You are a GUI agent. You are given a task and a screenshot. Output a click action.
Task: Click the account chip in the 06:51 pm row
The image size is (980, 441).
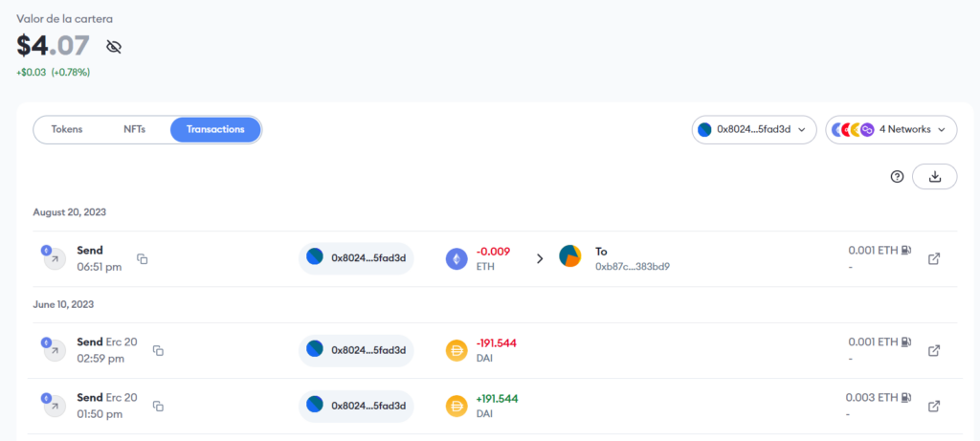[356, 258]
